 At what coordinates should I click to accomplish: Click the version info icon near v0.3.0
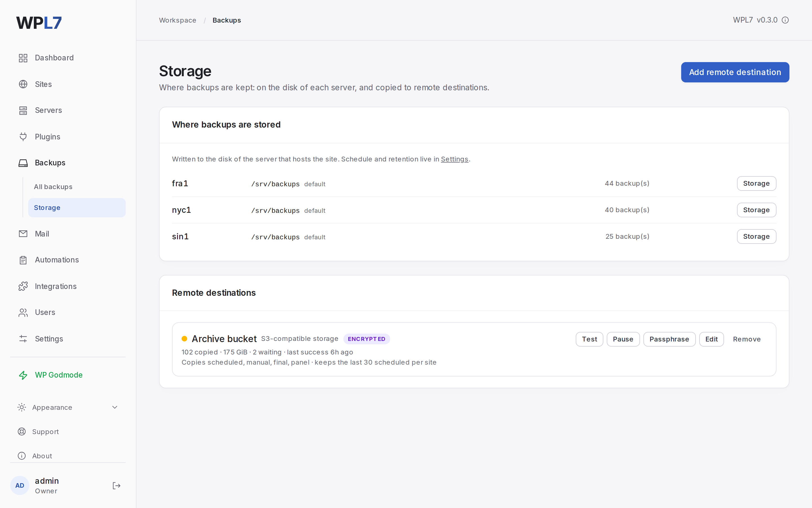[x=785, y=20]
